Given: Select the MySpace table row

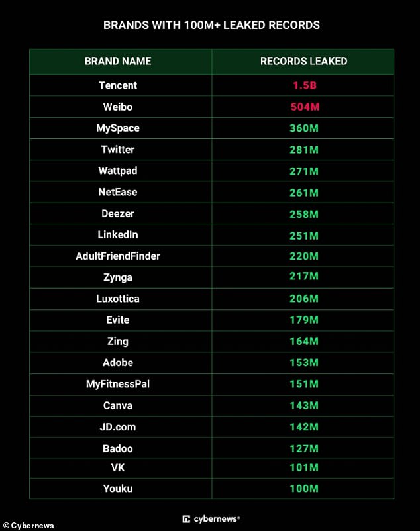Looking at the screenshot, I should (212, 128).
